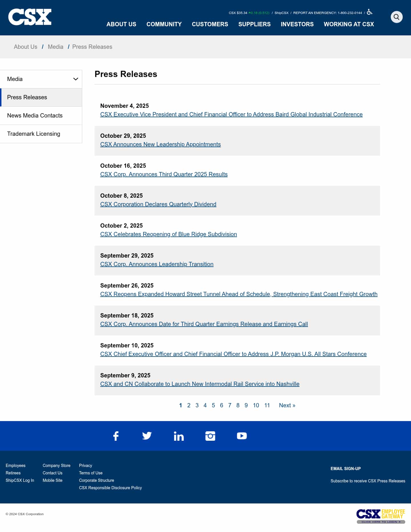
Task: Click Privacy footer link
Action: click(86, 466)
